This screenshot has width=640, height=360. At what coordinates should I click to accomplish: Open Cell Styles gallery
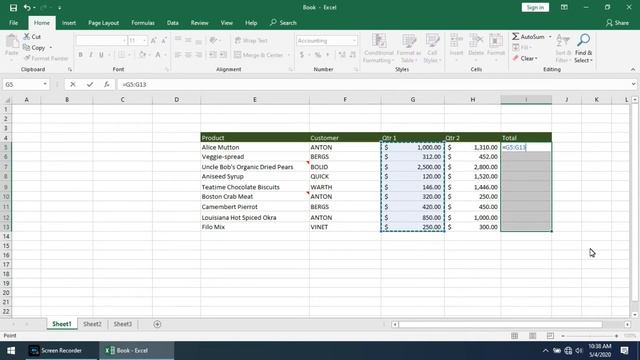(x=432, y=49)
